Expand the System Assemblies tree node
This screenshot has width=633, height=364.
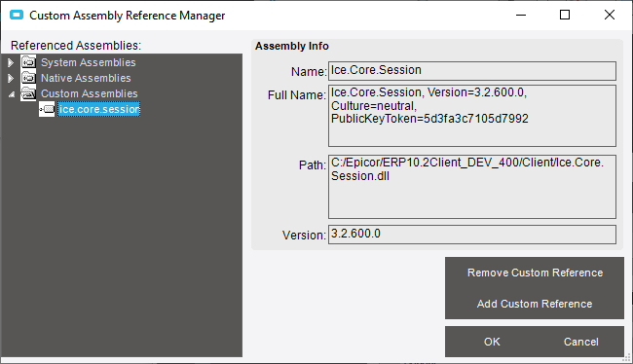[x=11, y=62]
